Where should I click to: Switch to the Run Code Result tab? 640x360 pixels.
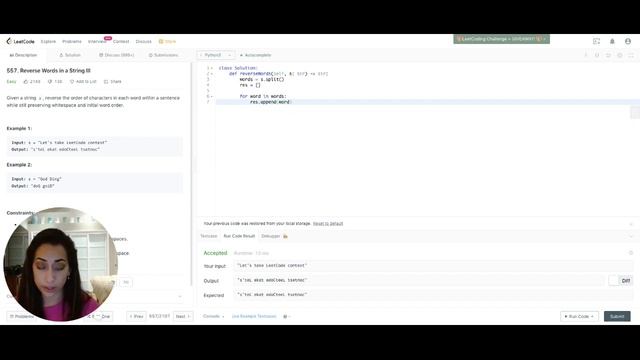[x=239, y=236]
